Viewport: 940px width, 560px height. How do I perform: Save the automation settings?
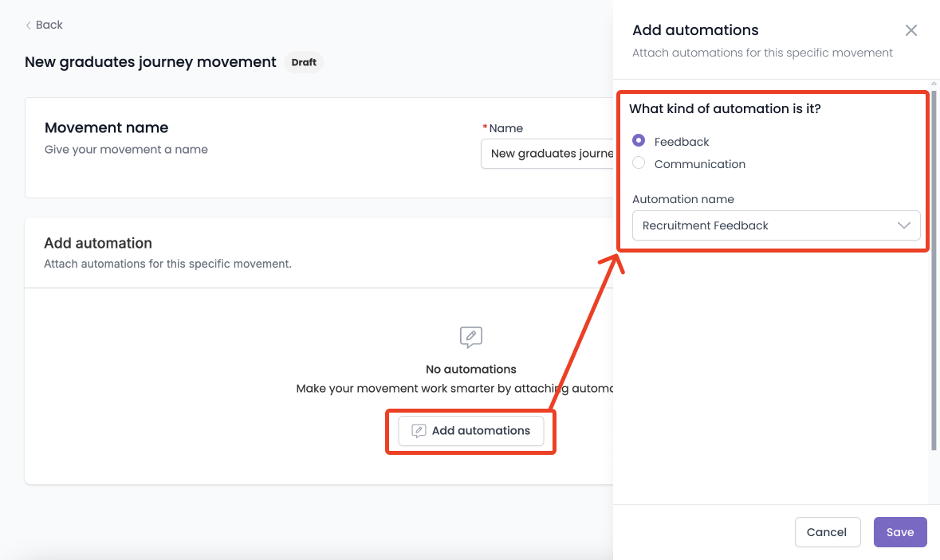coord(900,532)
